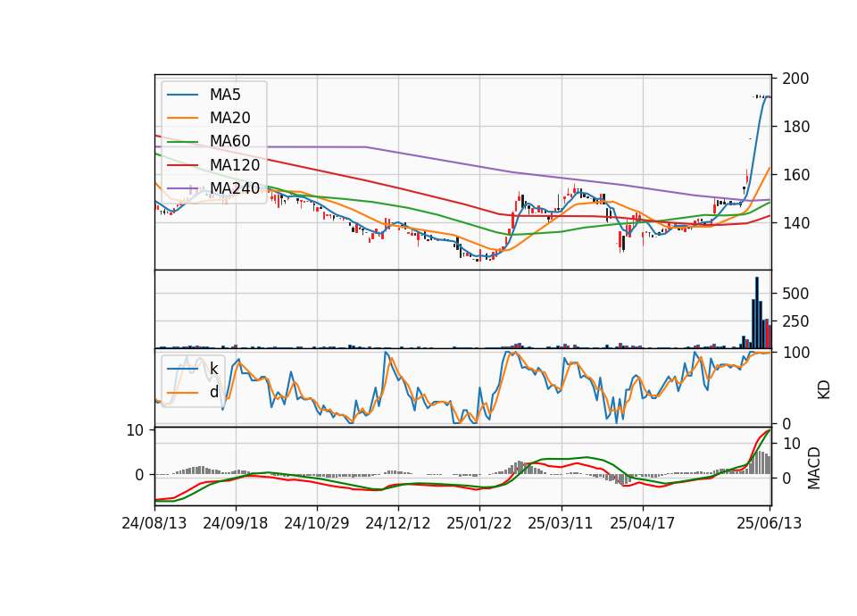Click the 24/12/12 date axis label
The width and height of the screenshot is (857, 616).
(x=398, y=523)
